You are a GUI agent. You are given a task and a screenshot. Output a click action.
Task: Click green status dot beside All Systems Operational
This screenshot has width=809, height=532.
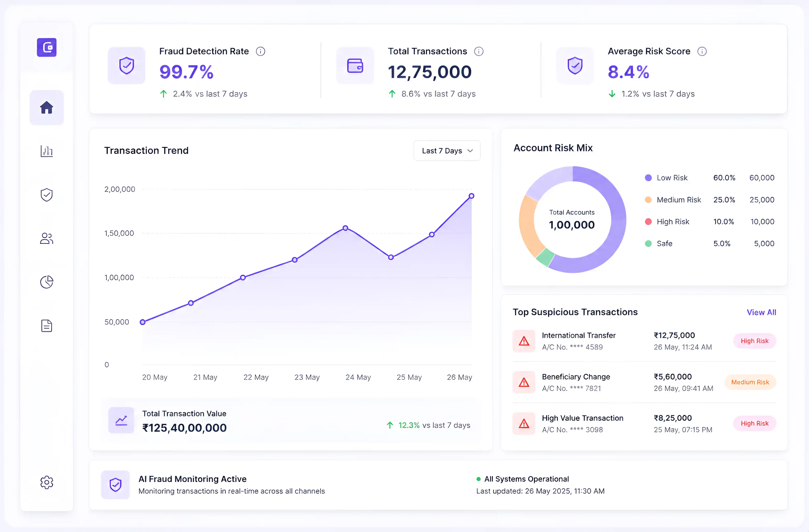tap(479, 479)
